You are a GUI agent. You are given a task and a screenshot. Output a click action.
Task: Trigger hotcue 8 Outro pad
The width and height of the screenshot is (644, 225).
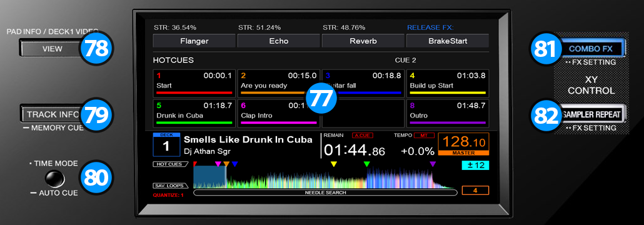pyautogui.click(x=448, y=113)
